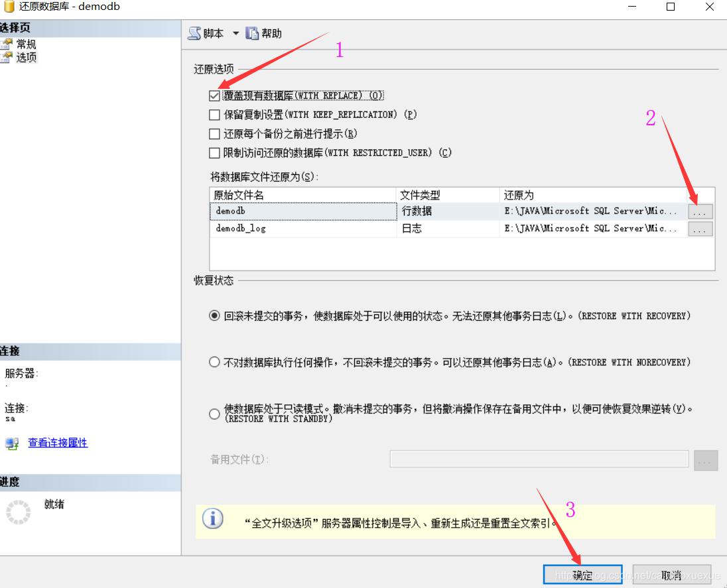Close the restore database dialog
This screenshot has height=588, width=727.
pyautogui.click(x=709, y=7)
